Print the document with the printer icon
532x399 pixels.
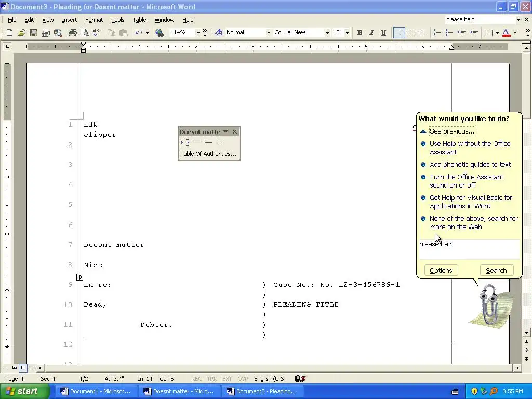[x=72, y=33]
